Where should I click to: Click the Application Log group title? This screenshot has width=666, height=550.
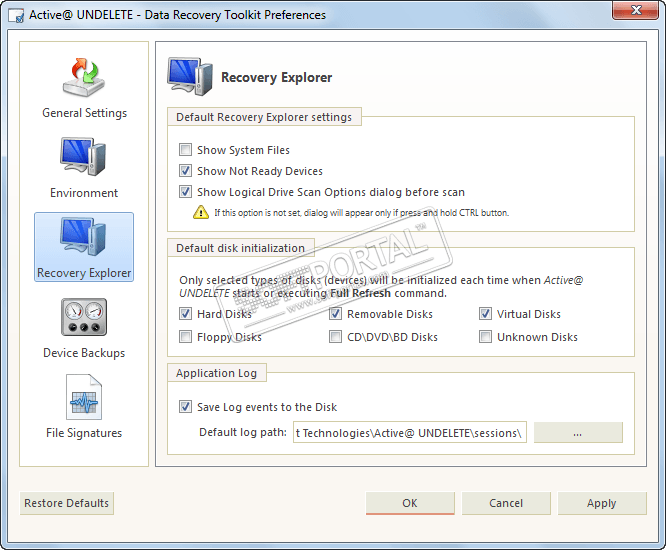pos(217,373)
